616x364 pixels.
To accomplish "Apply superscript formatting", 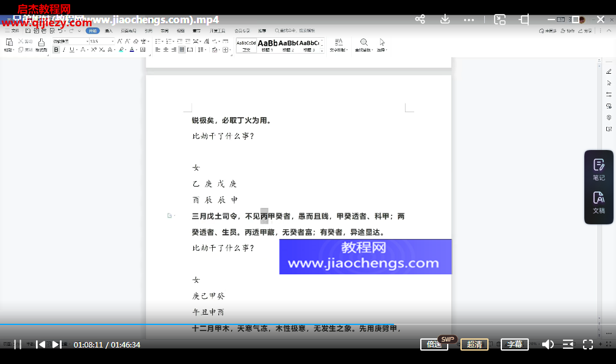I will click(93, 50).
